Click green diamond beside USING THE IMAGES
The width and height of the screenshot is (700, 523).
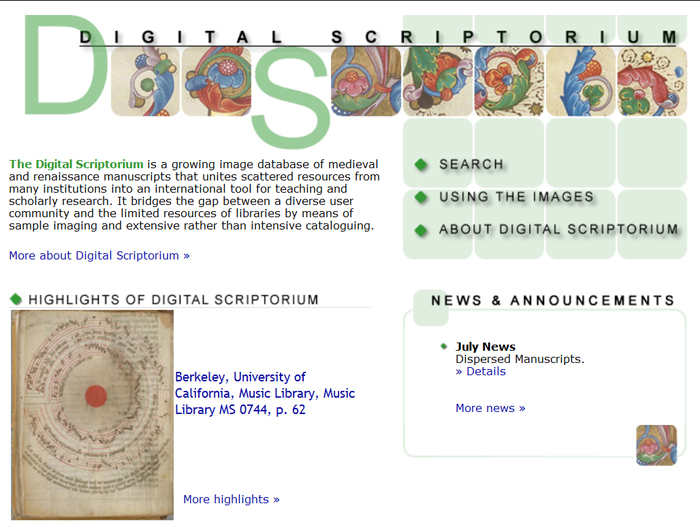tap(421, 197)
